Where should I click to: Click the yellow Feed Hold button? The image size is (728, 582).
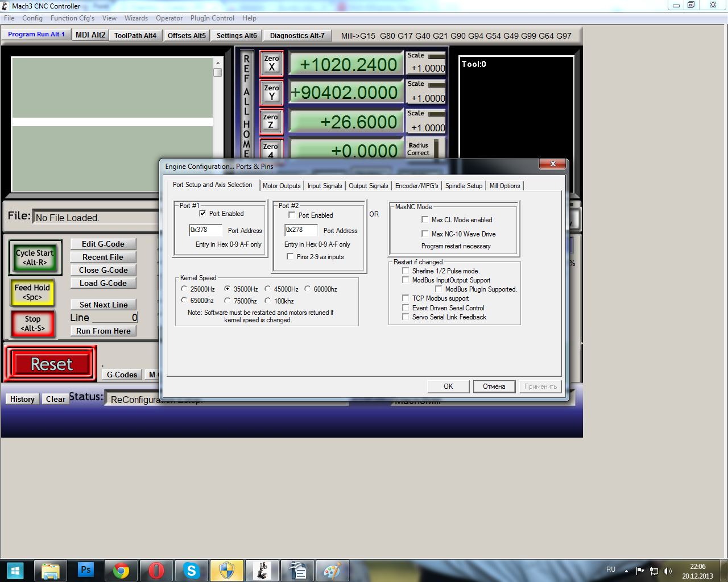(32, 292)
